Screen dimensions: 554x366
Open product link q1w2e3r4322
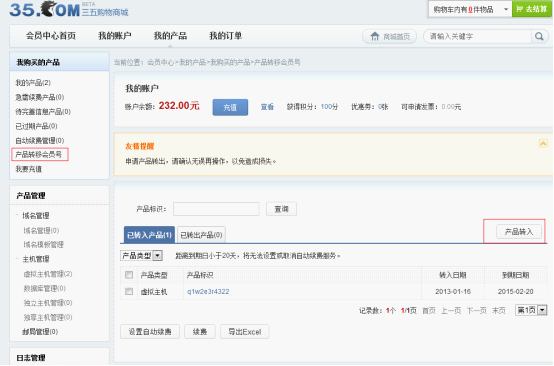coord(208,291)
